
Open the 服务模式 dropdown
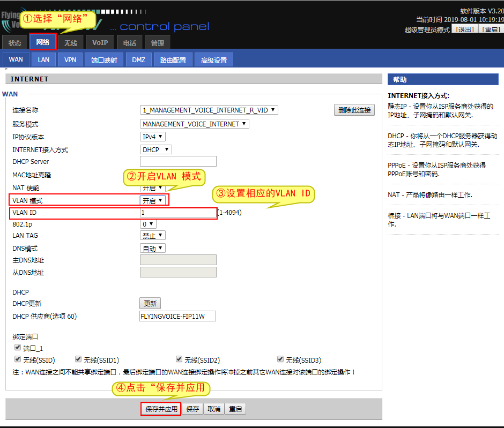pyautogui.click(x=195, y=124)
